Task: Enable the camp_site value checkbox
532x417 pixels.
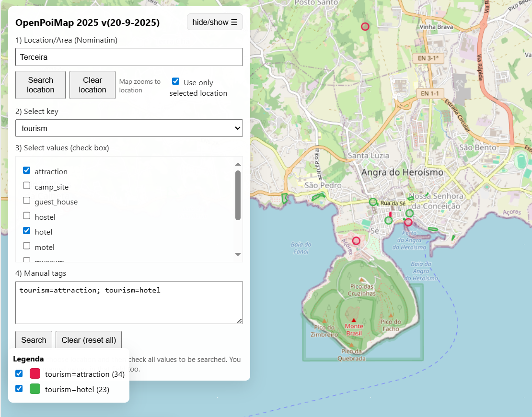Action: tap(27, 186)
